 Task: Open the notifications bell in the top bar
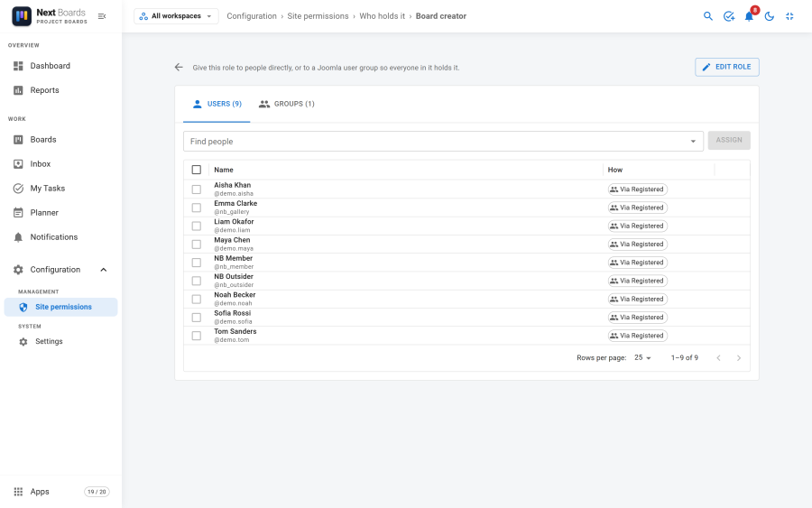click(749, 16)
